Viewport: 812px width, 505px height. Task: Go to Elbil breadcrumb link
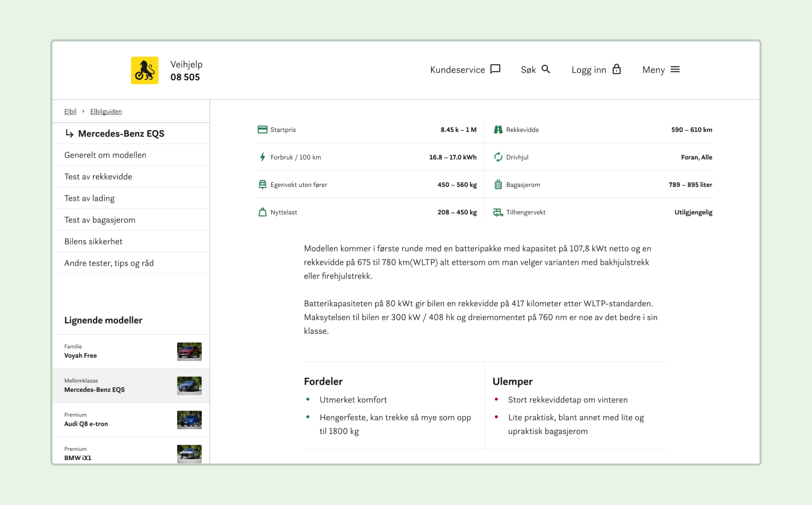[70, 111]
